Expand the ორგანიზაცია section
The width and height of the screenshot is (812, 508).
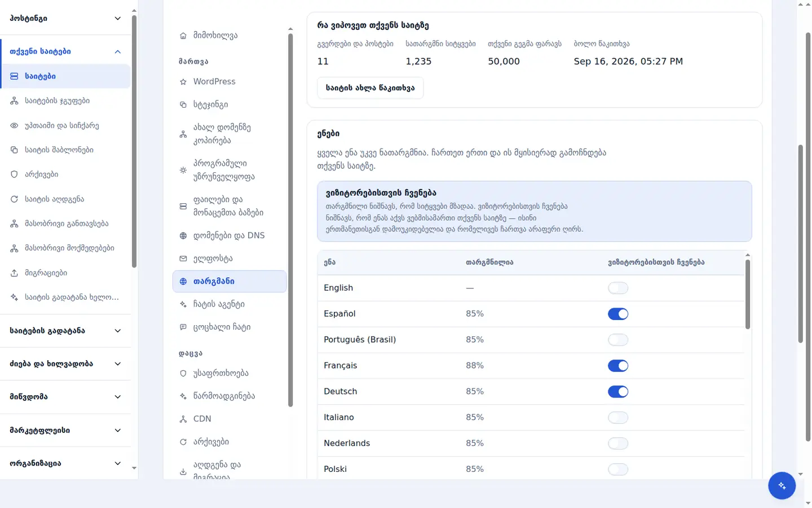pos(65,463)
